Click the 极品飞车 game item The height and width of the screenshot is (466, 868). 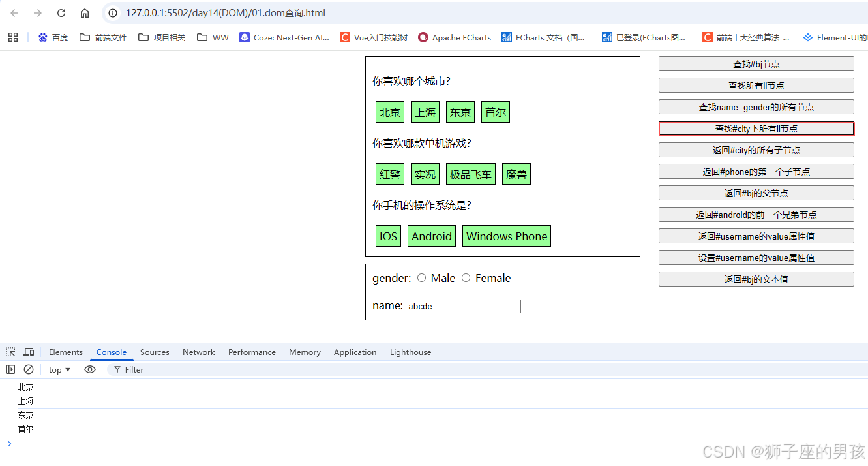(x=471, y=174)
